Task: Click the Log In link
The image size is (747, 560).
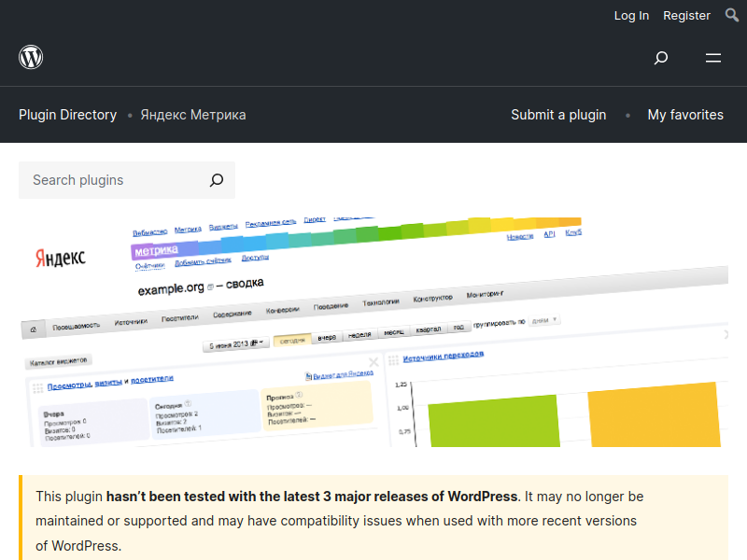Action: (x=631, y=16)
